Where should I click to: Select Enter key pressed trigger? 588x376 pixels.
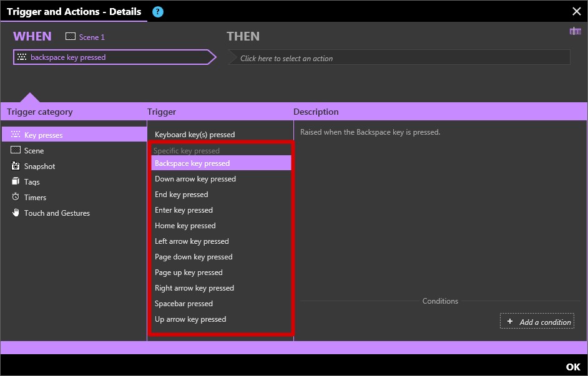(x=184, y=210)
